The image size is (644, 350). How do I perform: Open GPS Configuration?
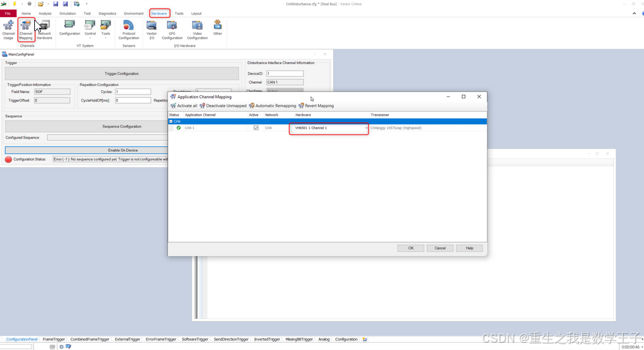(172, 30)
